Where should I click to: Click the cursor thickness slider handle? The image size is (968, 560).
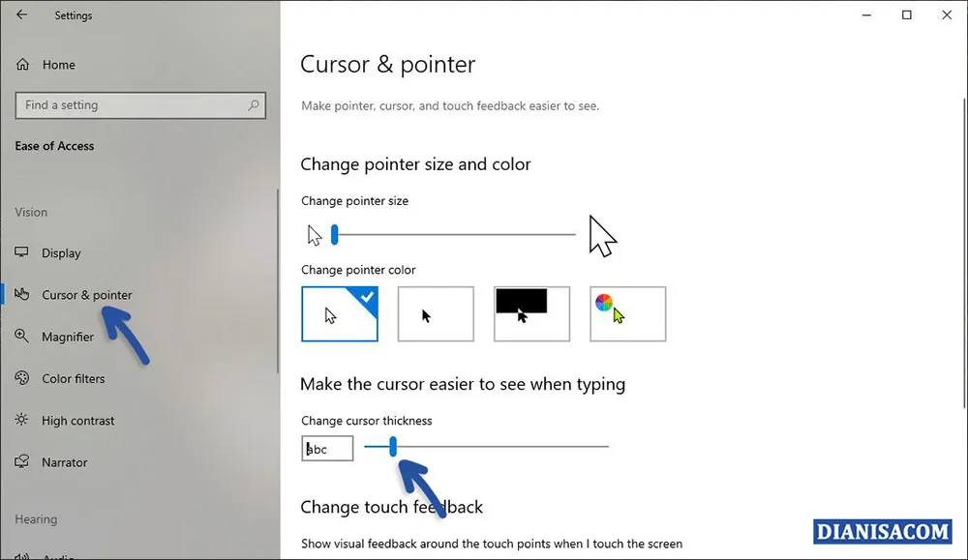(391, 447)
